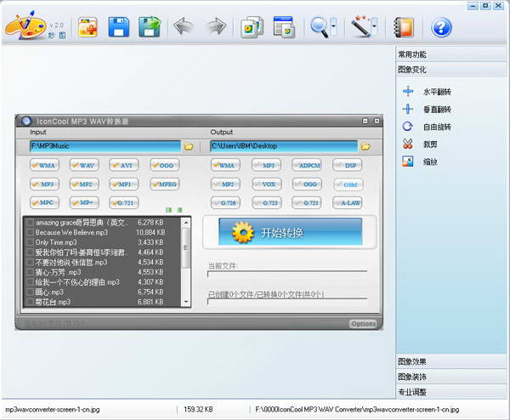Open the zoom level dropdown arrow

click(333, 26)
